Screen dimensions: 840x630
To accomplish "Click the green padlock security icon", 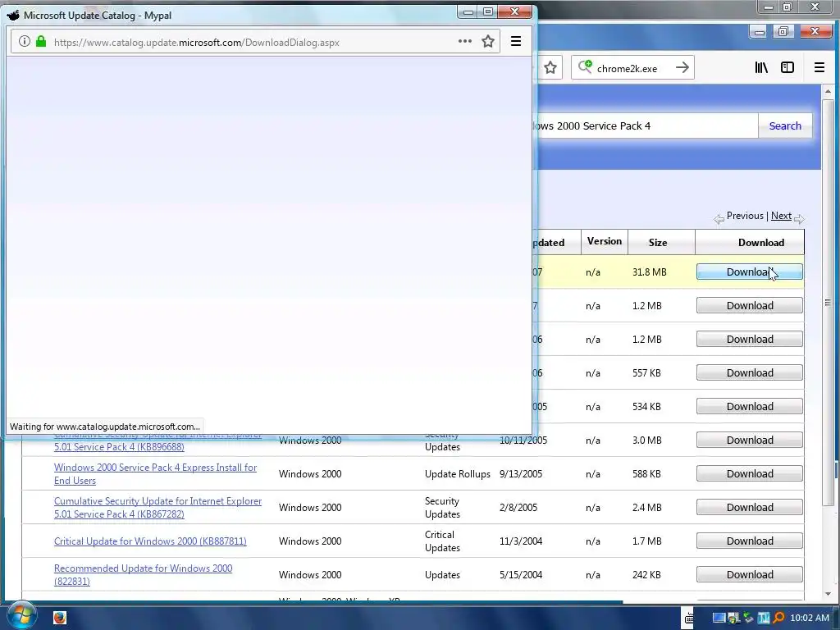I will (x=41, y=41).
